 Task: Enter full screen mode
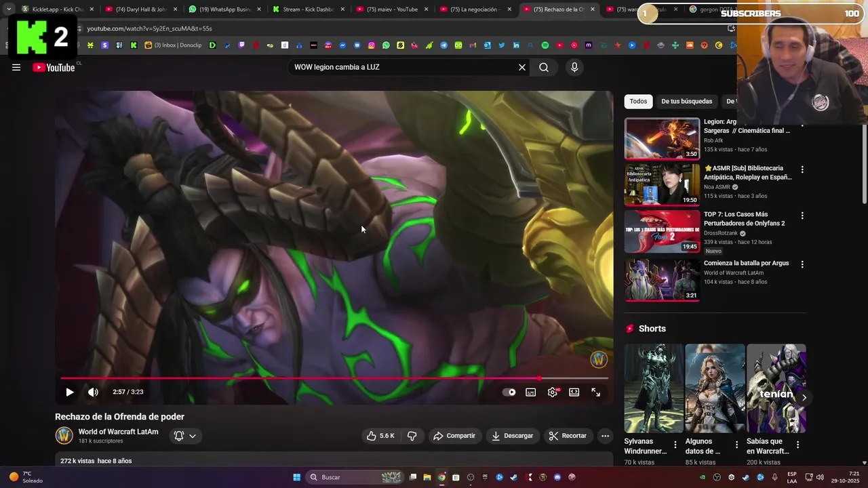[596, 392]
